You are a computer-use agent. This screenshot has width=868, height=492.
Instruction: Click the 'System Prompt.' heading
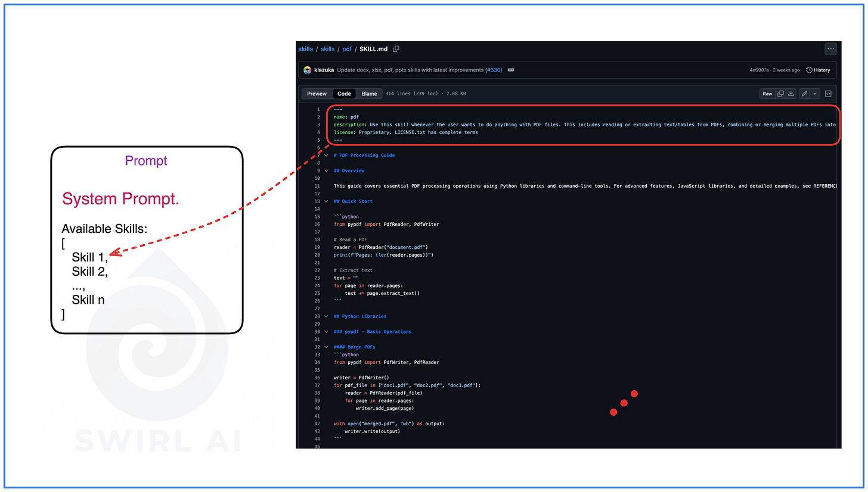pyautogui.click(x=120, y=200)
